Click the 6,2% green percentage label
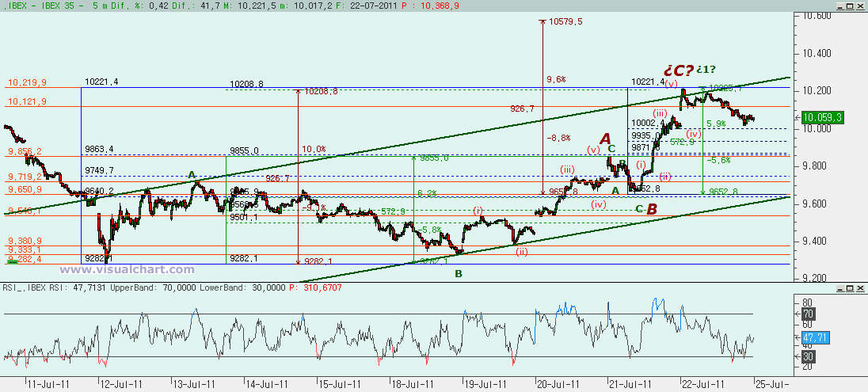The height and width of the screenshot is (392, 868). point(428,193)
